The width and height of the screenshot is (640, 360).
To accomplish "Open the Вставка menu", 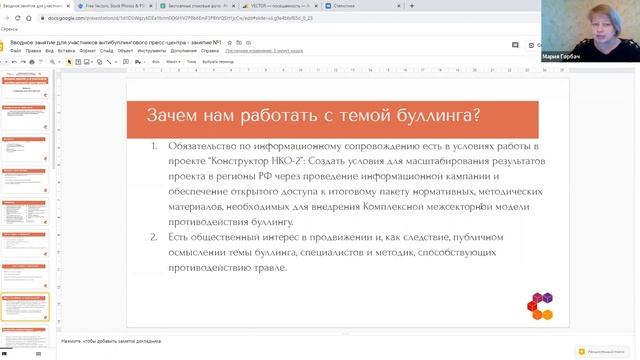I will (x=66, y=51).
